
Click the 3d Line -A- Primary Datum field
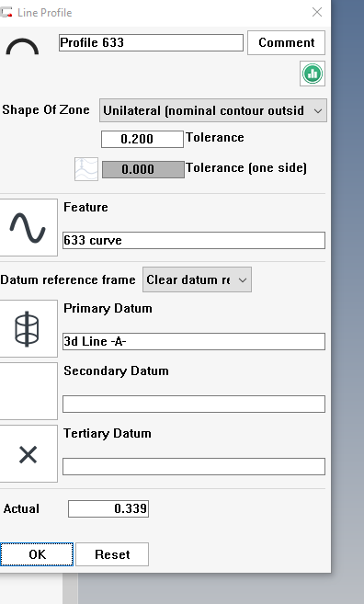click(194, 342)
